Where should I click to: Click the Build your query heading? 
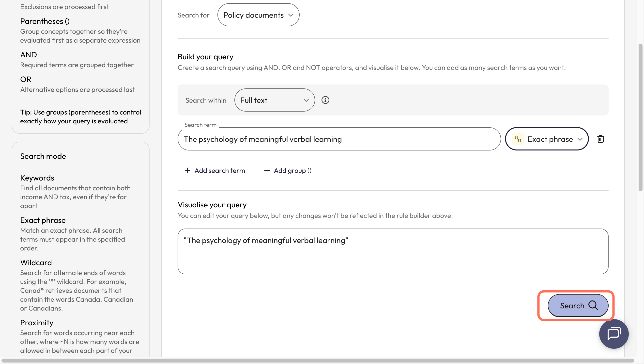point(205,57)
